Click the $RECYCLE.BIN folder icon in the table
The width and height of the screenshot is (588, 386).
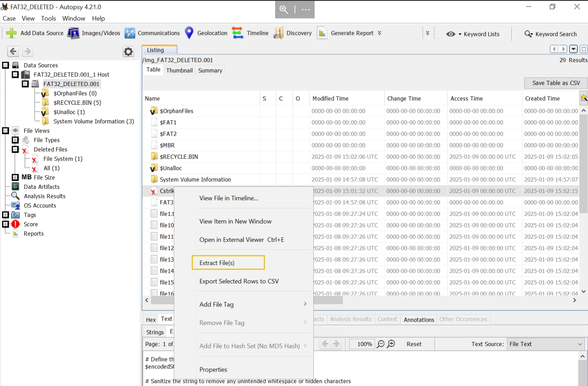(x=154, y=157)
